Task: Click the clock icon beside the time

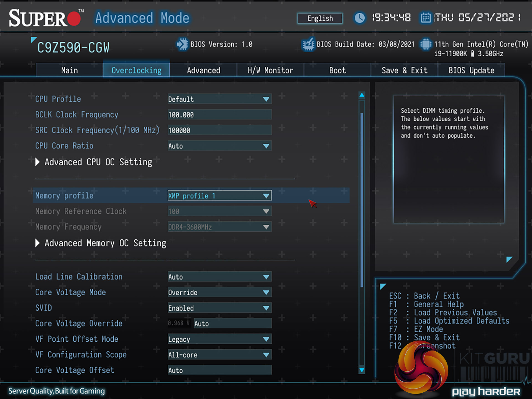Action: [x=359, y=18]
